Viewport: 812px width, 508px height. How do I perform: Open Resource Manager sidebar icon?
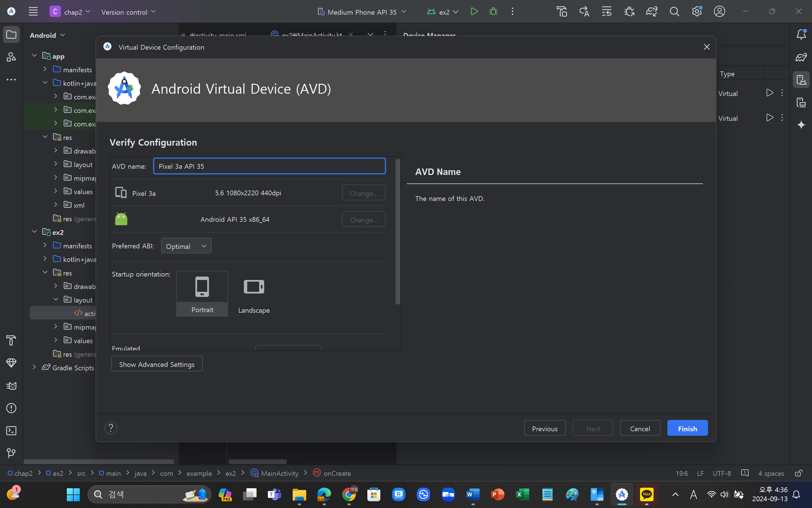11,57
